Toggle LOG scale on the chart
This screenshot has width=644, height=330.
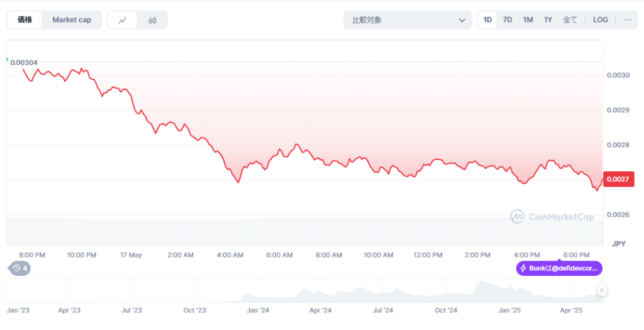click(x=600, y=20)
